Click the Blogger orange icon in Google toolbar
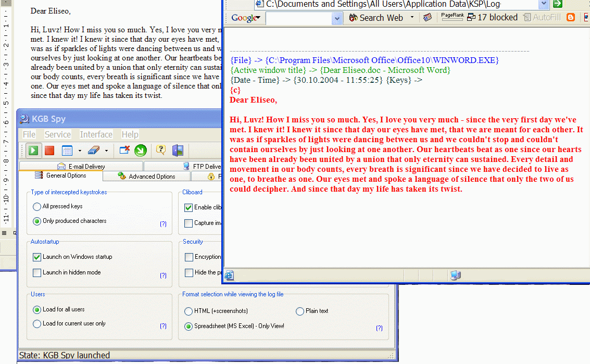This screenshot has width=590, height=364. (x=570, y=17)
